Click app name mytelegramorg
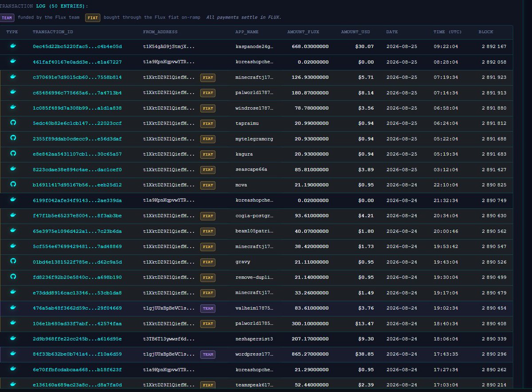 [254, 139]
